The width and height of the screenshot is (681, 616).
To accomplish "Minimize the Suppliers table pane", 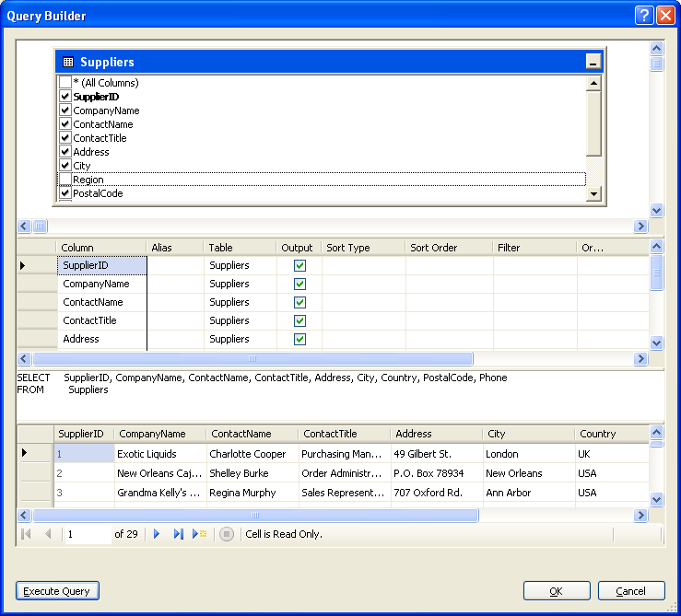I will (593, 61).
